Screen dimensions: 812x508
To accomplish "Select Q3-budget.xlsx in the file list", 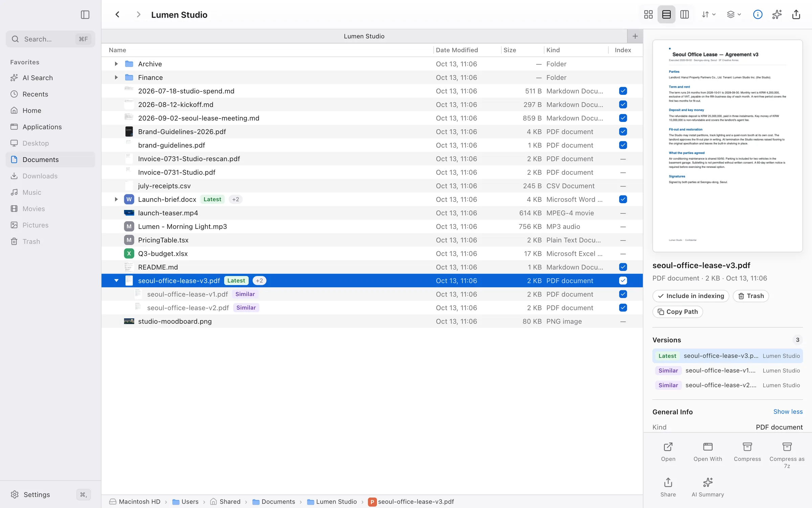I will point(372,253).
